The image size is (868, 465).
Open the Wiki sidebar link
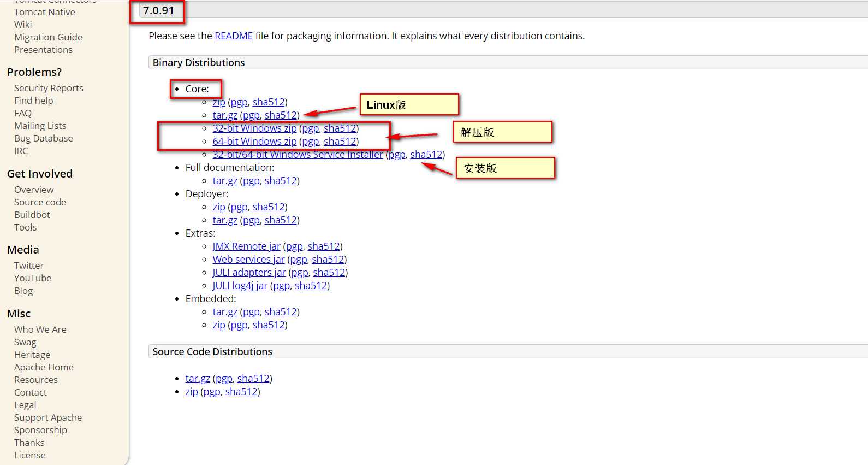23,25
